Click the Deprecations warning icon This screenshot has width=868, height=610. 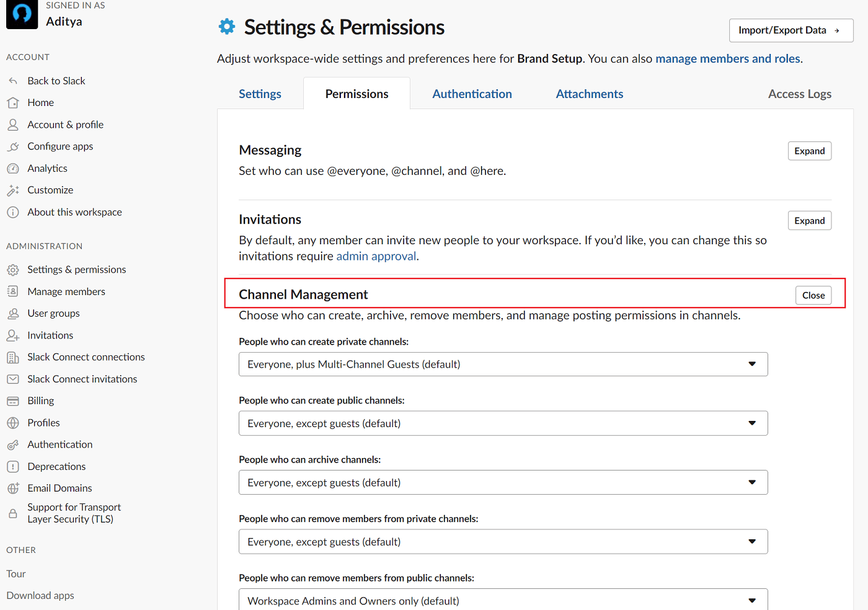coord(13,467)
